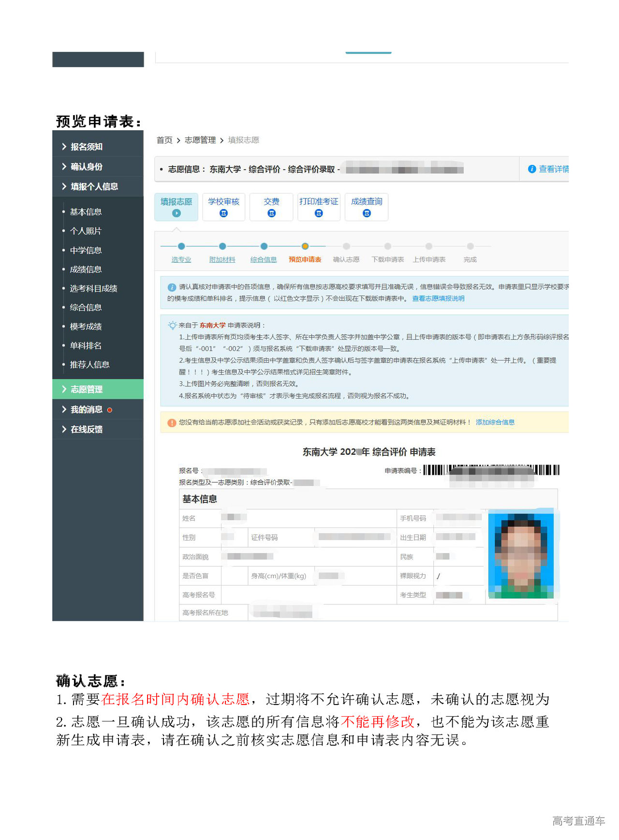Expand the 报名须知 sidebar section
The width and height of the screenshot is (619, 840).
[86, 147]
